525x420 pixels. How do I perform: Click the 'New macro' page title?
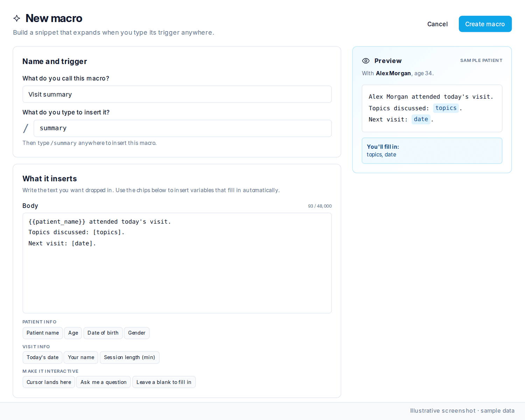(54, 18)
